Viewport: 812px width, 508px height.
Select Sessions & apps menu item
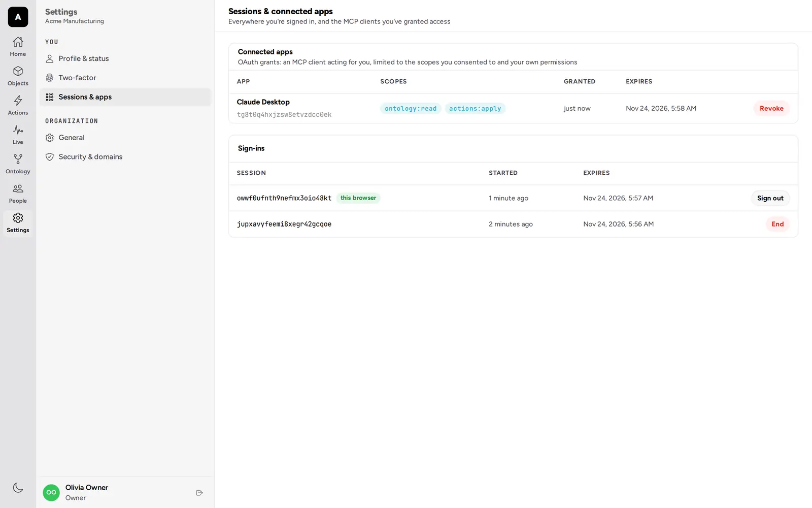(x=125, y=97)
